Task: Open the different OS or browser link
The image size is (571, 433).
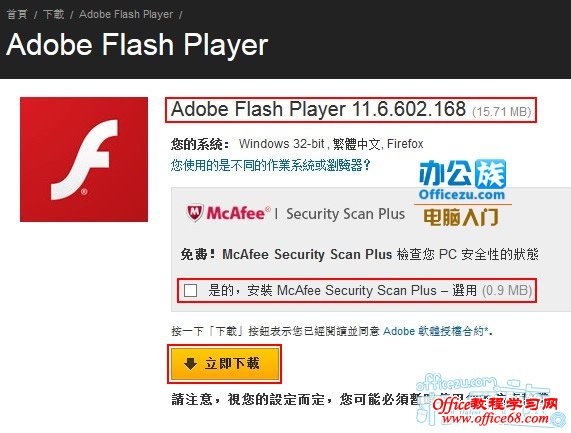Action: click(271, 165)
